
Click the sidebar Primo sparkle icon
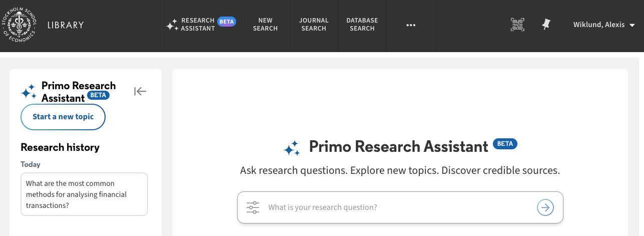pyautogui.click(x=29, y=92)
